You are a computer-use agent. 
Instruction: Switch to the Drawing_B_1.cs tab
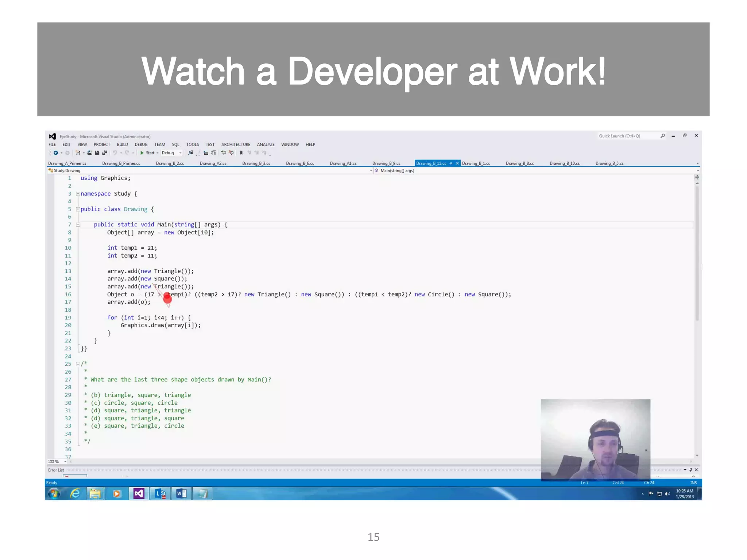click(476, 163)
